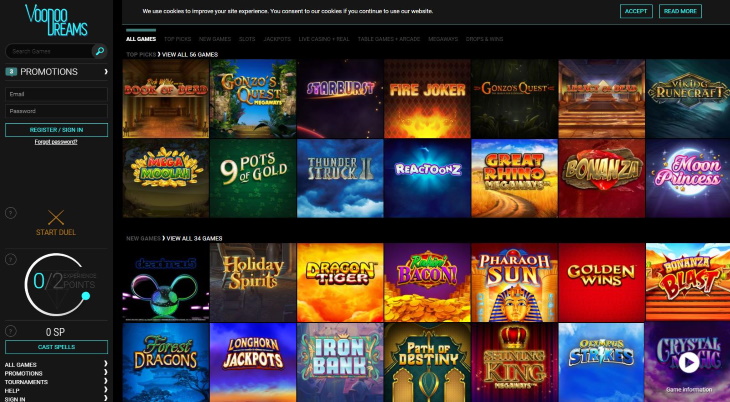This screenshot has width=730, height=402.
Task: Open Gonzo's Quest Megaways game
Action: coord(253,99)
